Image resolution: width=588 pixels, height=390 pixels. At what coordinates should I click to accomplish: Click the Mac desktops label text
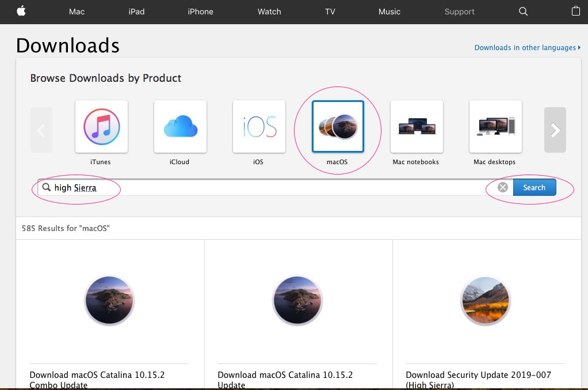click(494, 162)
